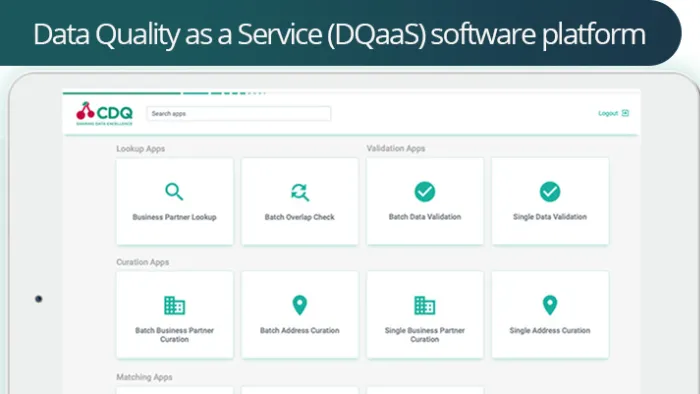
Task: Click the Batch Overlap Check refresh-search icon
Action: tap(300, 192)
